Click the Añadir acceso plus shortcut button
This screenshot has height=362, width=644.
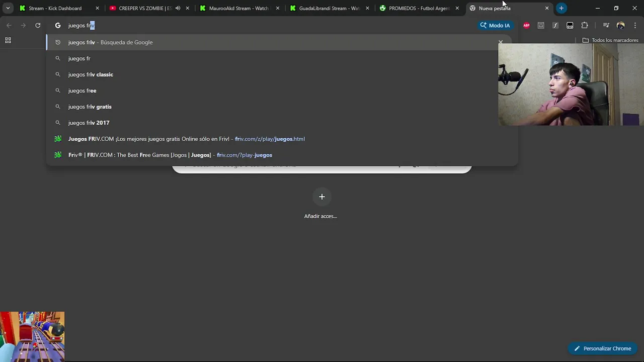[x=322, y=197]
